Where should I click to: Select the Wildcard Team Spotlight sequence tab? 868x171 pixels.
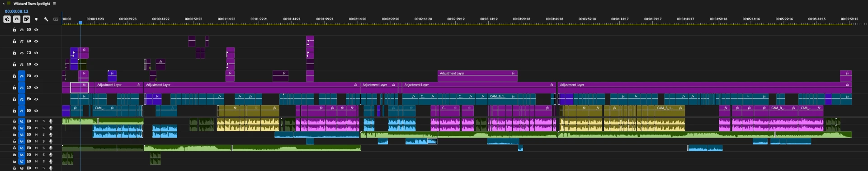[32, 4]
